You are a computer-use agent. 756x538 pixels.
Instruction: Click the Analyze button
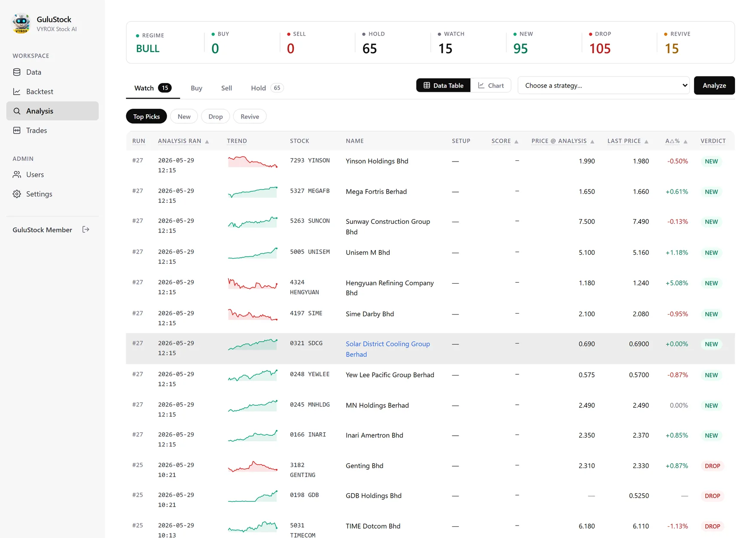(x=714, y=85)
